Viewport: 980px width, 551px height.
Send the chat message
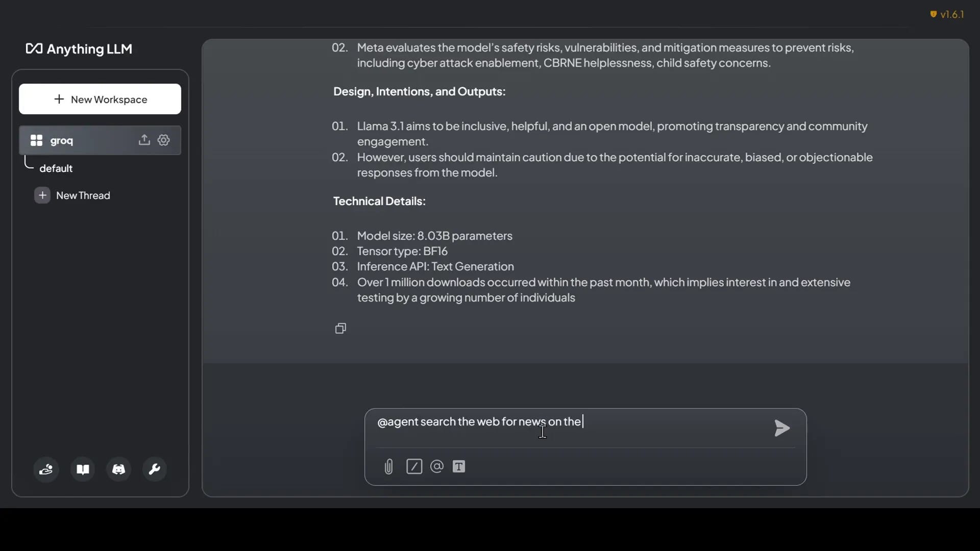[781, 428]
